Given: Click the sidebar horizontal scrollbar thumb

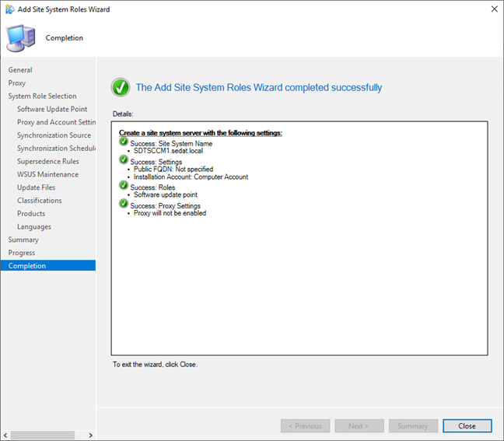Looking at the screenshot, I should coord(43,436).
